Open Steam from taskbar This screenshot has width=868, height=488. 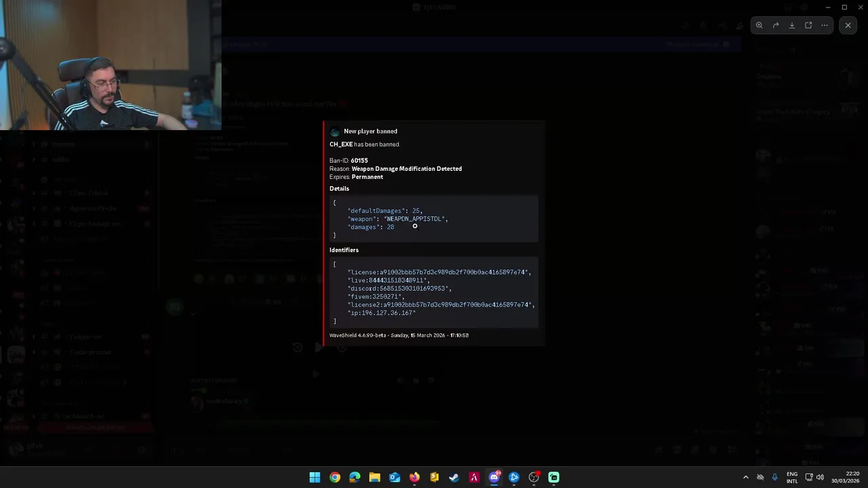(454, 477)
